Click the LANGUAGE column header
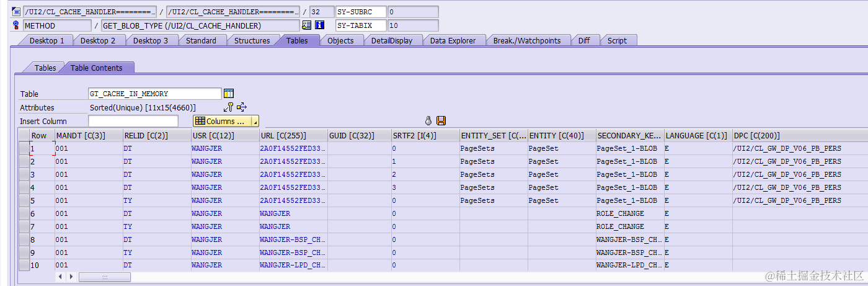The width and height of the screenshot is (868, 286). pos(697,135)
